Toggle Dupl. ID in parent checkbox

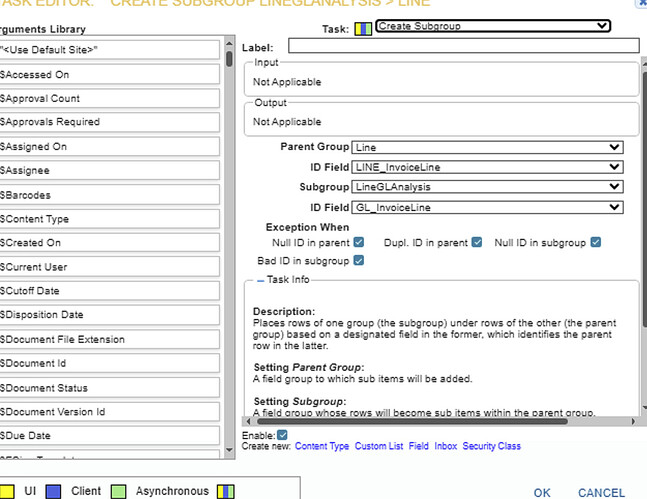click(477, 242)
